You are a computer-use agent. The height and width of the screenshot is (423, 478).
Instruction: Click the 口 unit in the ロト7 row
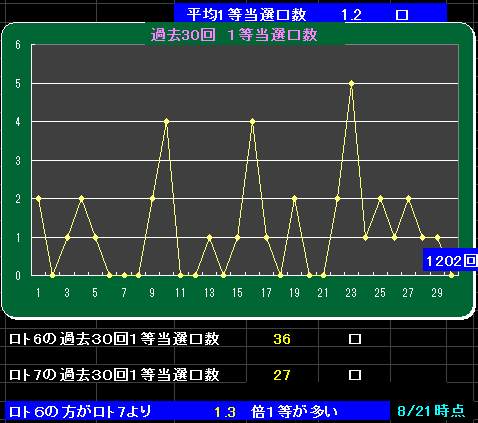click(355, 375)
